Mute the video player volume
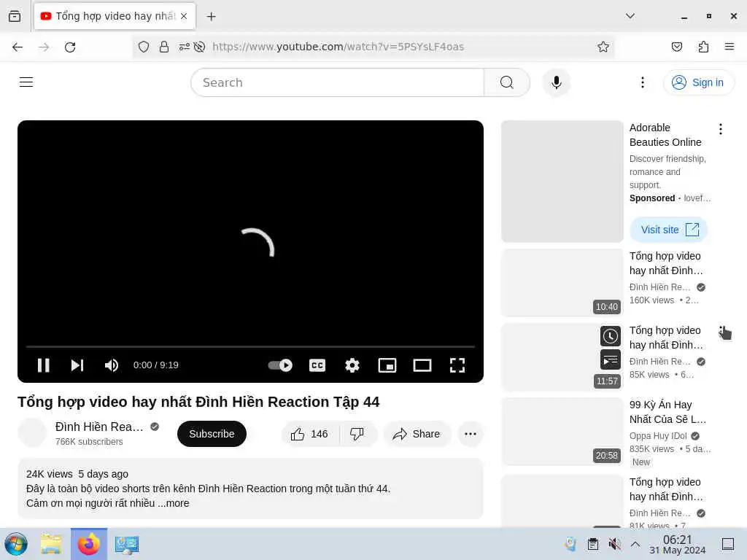747x560 pixels. pyautogui.click(x=111, y=365)
